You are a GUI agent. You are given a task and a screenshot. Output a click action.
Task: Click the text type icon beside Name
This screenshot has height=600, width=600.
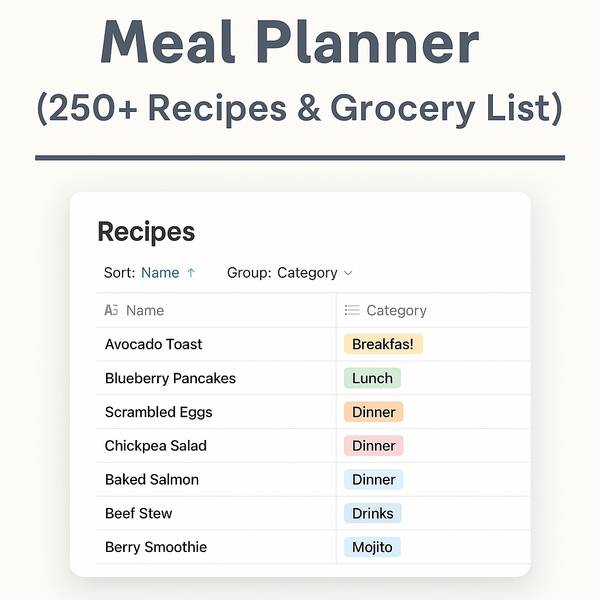pyautogui.click(x=111, y=310)
